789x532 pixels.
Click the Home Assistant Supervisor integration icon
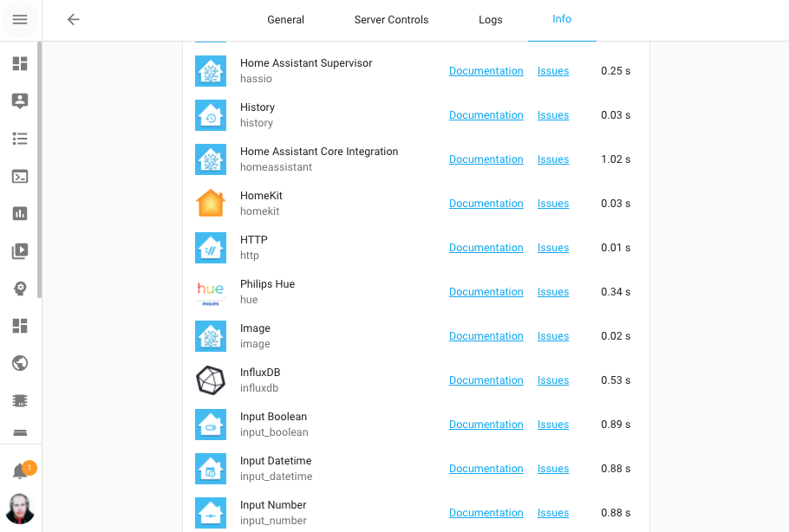pos(210,70)
